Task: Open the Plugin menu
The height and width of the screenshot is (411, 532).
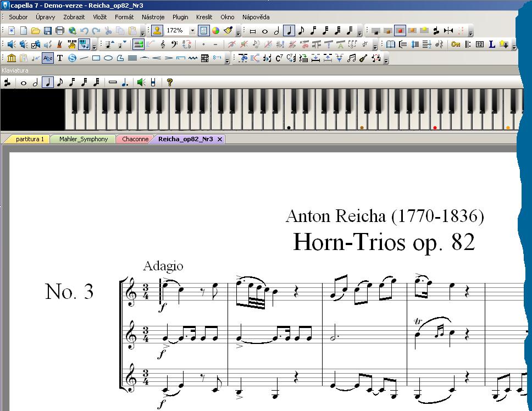Action: 180,17
